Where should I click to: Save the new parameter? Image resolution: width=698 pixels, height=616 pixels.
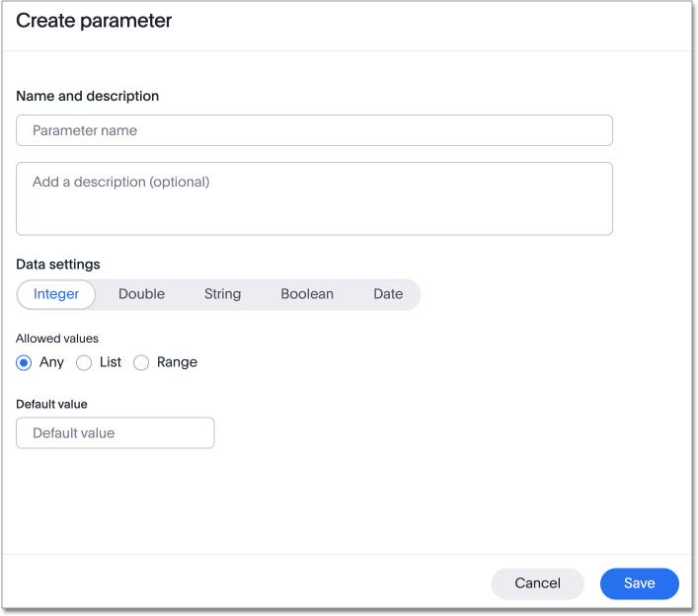click(x=639, y=583)
